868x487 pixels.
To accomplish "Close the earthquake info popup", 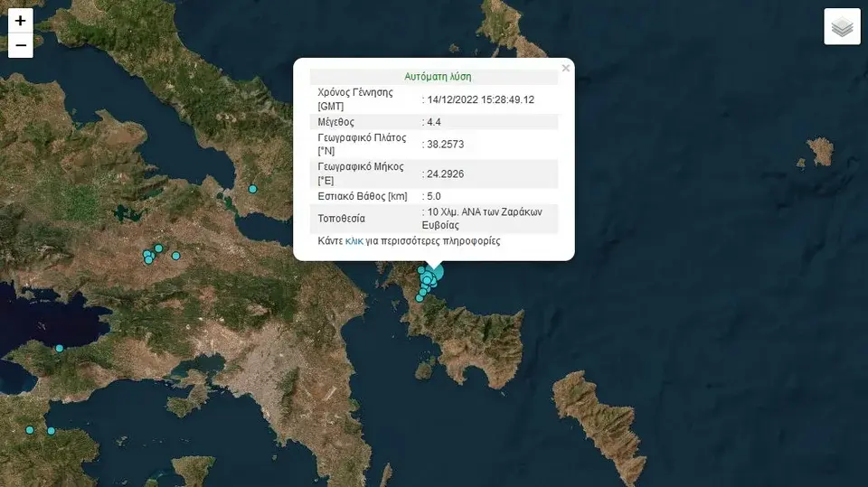I will point(566,68).
